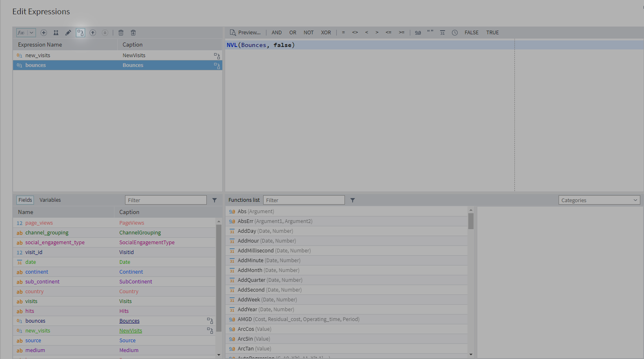Select the AddMonth function
Viewport: 644px width, 359px height.
coord(347,270)
